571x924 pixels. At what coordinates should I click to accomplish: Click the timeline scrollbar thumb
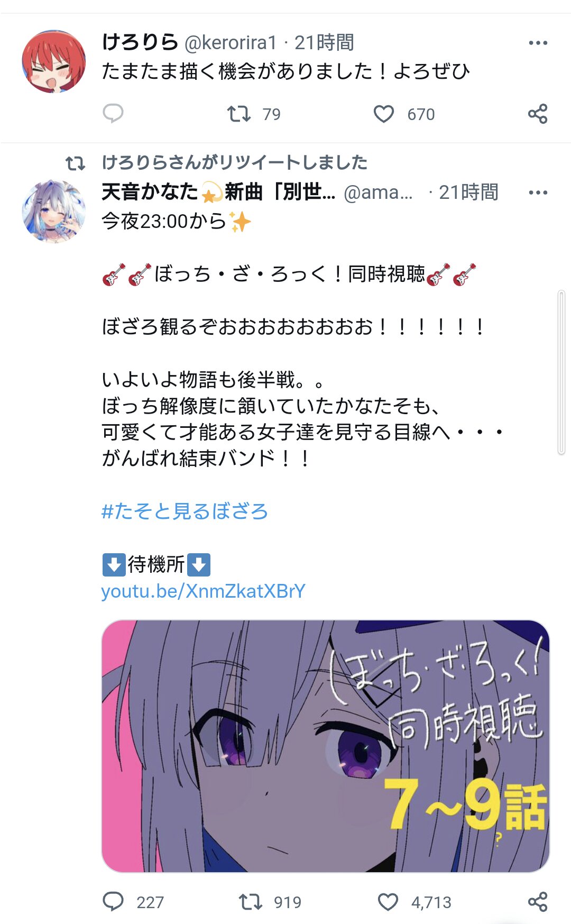coord(561,372)
